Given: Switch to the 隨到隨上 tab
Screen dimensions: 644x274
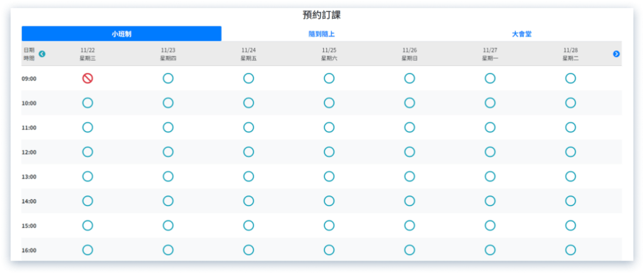Looking at the screenshot, I should [x=321, y=34].
